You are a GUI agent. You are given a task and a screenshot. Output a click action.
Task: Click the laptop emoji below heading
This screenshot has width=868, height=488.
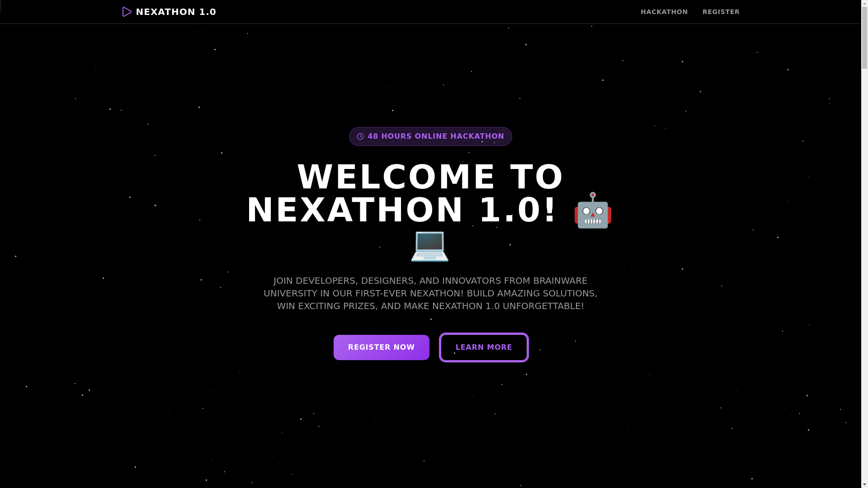429,246
